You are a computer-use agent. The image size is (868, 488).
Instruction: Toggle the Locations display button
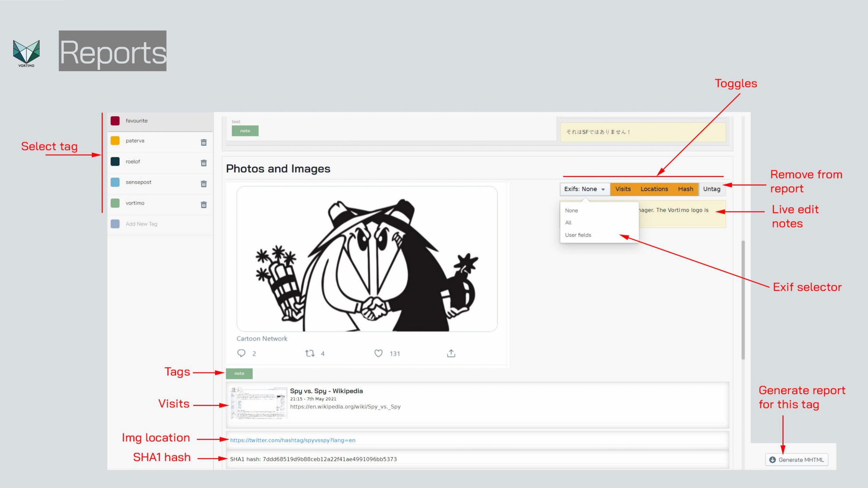pyautogui.click(x=654, y=189)
